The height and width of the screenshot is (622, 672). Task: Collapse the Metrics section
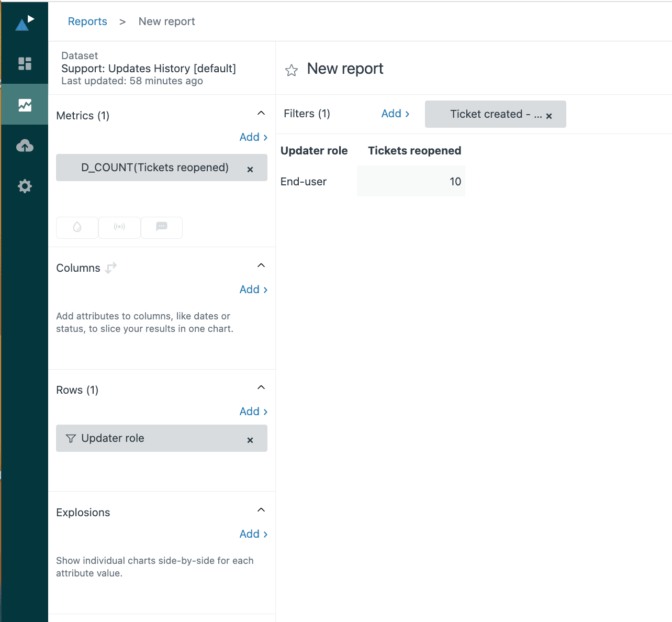tap(261, 113)
